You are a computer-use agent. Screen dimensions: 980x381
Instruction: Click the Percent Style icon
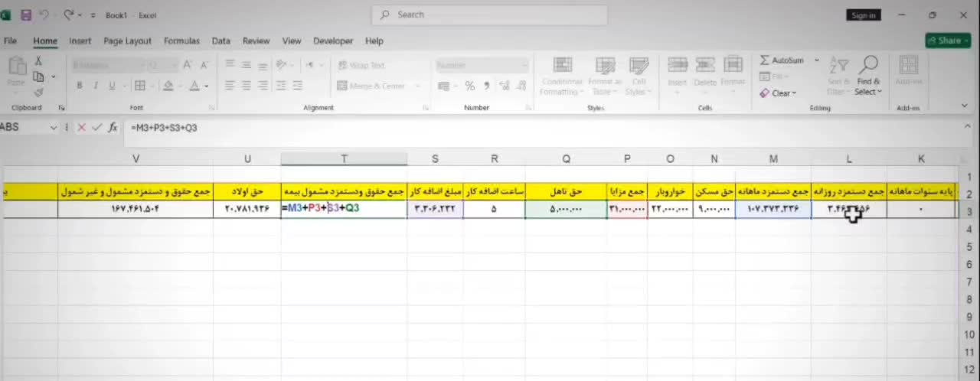(x=469, y=86)
